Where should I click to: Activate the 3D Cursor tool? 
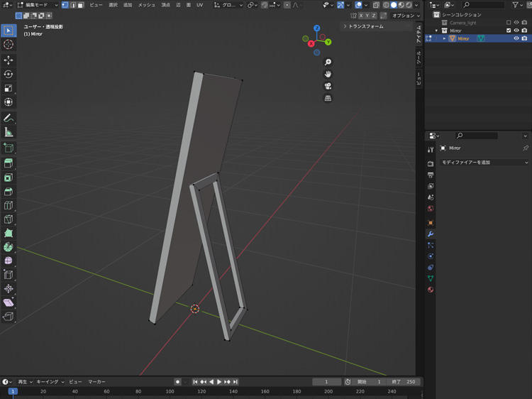click(9, 45)
